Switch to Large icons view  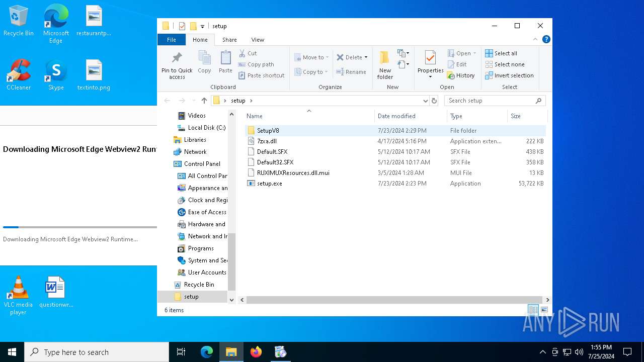click(544, 310)
